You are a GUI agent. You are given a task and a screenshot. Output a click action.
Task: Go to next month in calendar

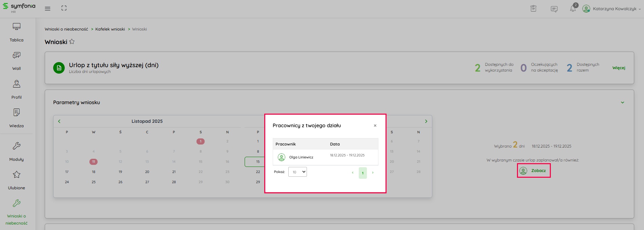[x=426, y=121]
